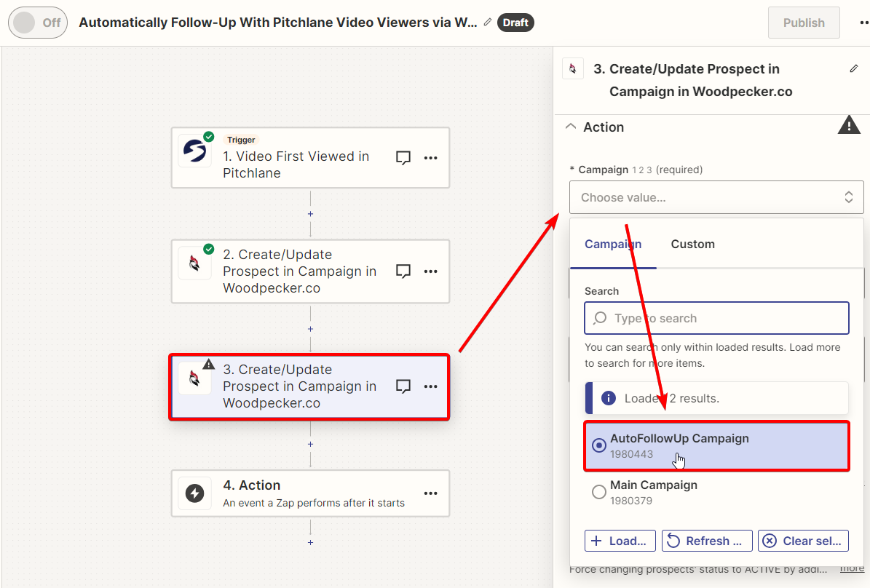The height and width of the screenshot is (588, 870).
Task: Click the Load more button
Action: (x=620, y=541)
